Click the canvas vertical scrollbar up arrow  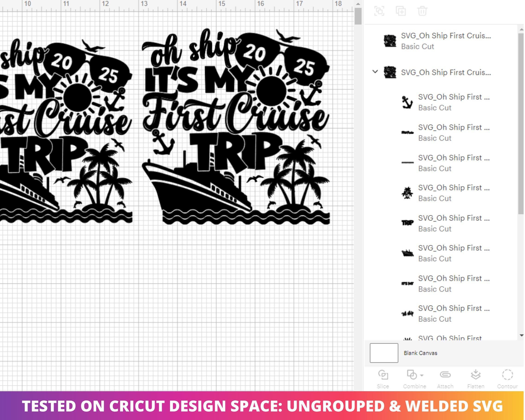[x=358, y=4]
